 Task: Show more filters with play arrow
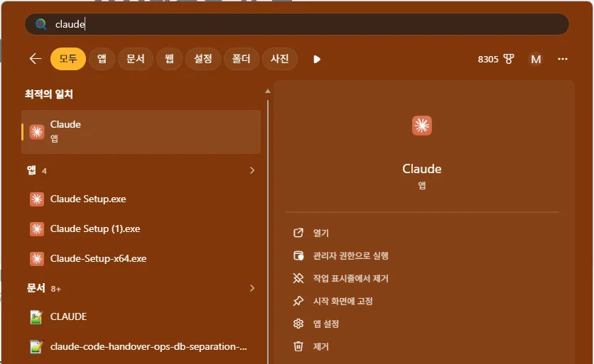pyautogui.click(x=317, y=60)
